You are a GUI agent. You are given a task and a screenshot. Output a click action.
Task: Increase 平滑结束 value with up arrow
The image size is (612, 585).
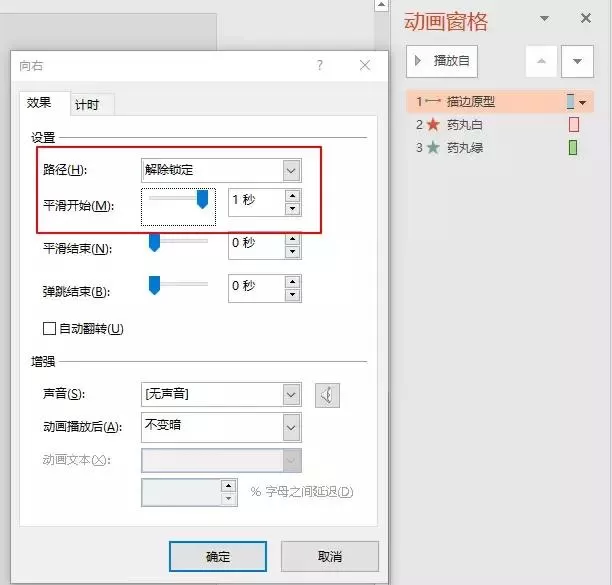pyautogui.click(x=292, y=239)
